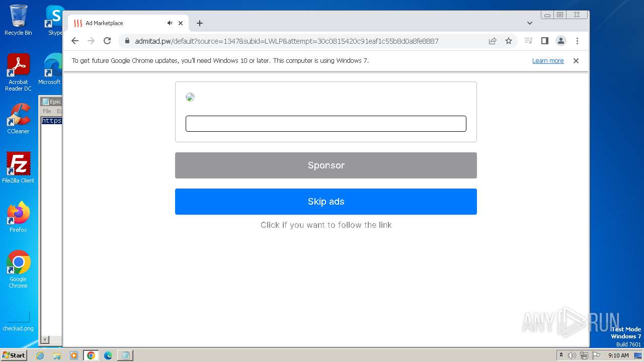Go back using Chrome's back arrow
644x362 pixels.
[x=75, y=41]
